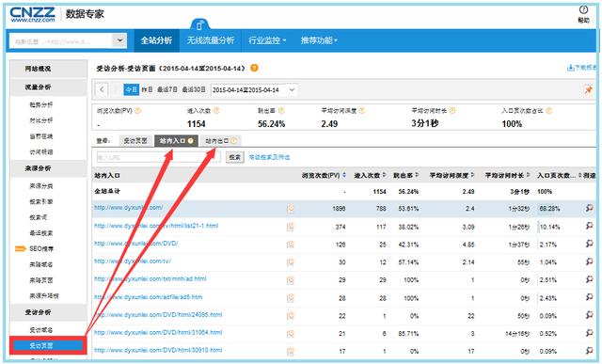
Task: Click the 搜索 button
Action: pos(234,157)
